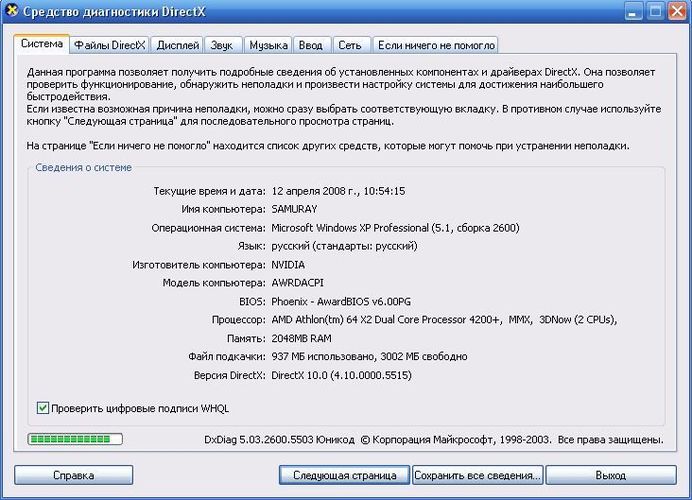Click the computer name SAMURAY
Viewport: 692px width, 500px height.
pos(294,209)
